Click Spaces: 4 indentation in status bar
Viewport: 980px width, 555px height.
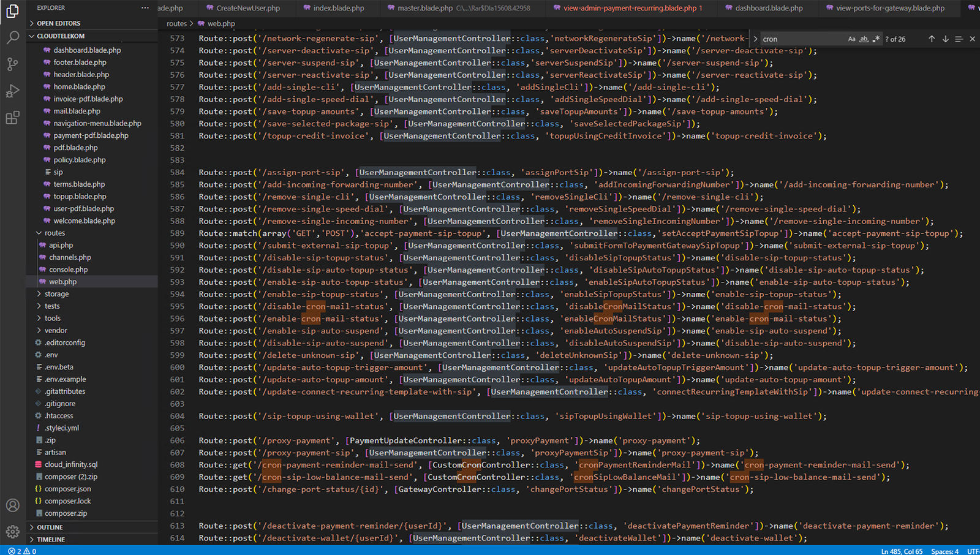pyautogui.click(x=945, y=551)
